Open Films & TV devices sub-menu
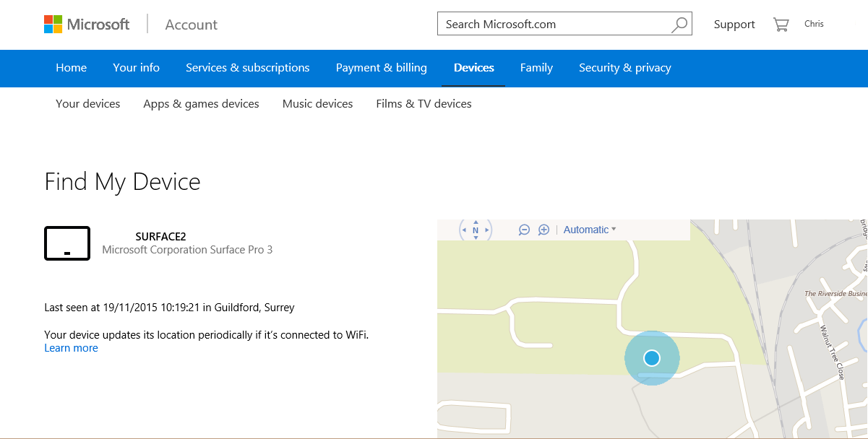 coord(424,104)
